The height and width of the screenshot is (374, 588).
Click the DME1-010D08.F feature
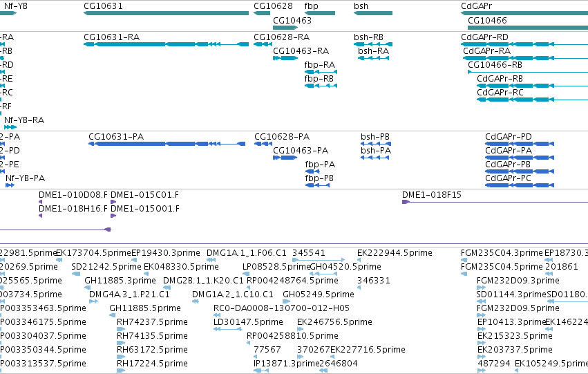coord(41,202)
